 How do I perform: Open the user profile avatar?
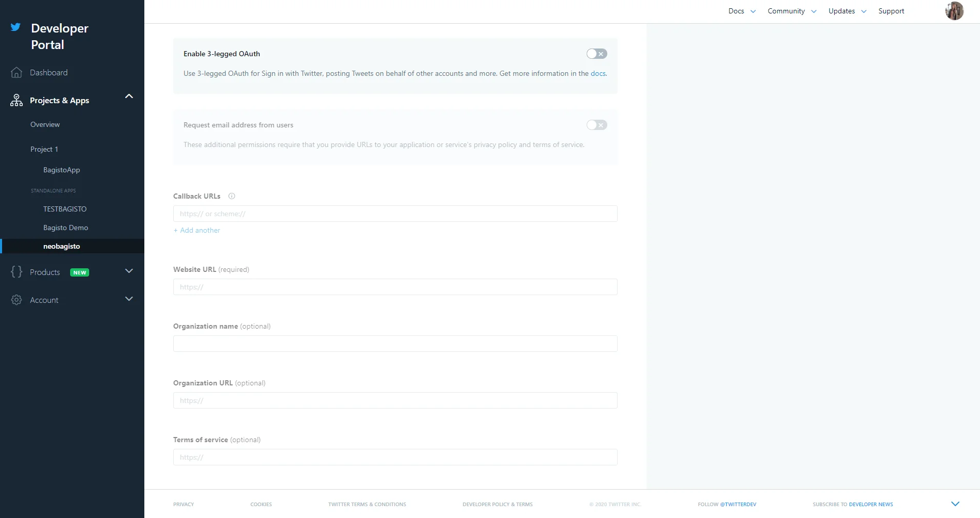click(954, 11)
